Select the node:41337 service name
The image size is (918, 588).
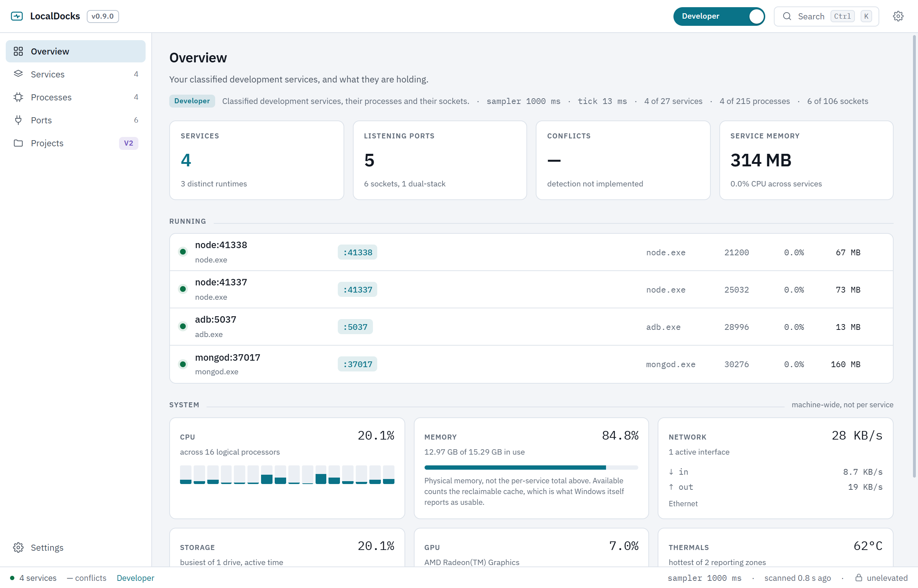tap(221, 282)
